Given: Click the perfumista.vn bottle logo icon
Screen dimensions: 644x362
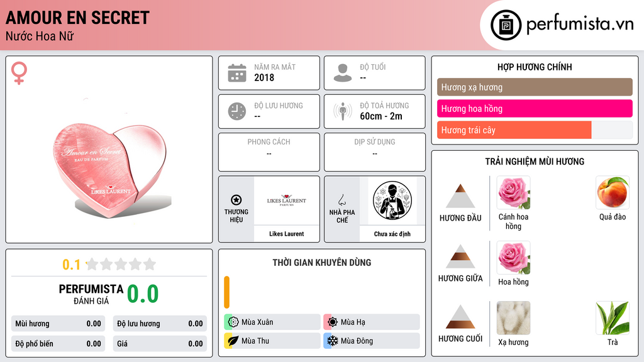Looking at the screenshot, I should [506, 25].
